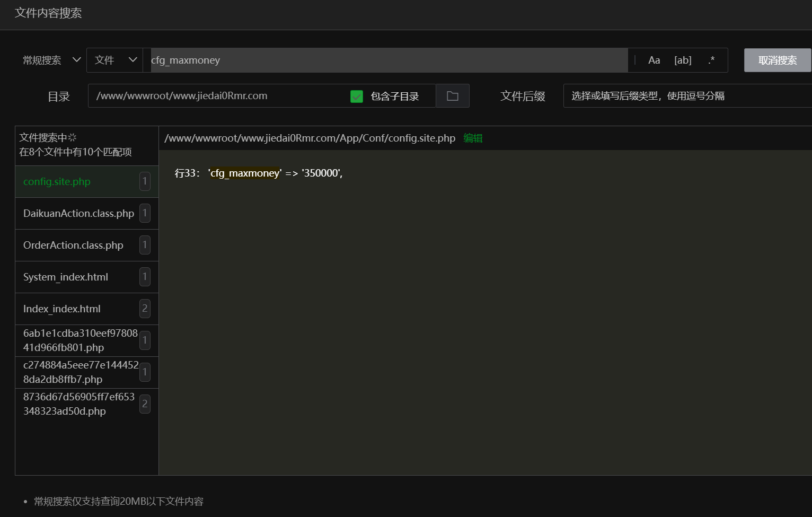Screen dimensions: 812x517
Task: Open 6ab1e1cdba310eef9780841d966fb801.php result
Action: click(x=80, y=340)
